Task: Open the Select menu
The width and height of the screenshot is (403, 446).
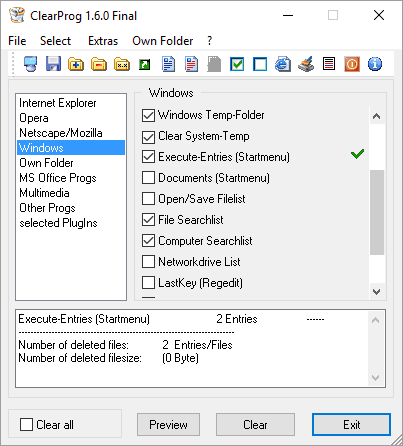Action: point(55,41)
